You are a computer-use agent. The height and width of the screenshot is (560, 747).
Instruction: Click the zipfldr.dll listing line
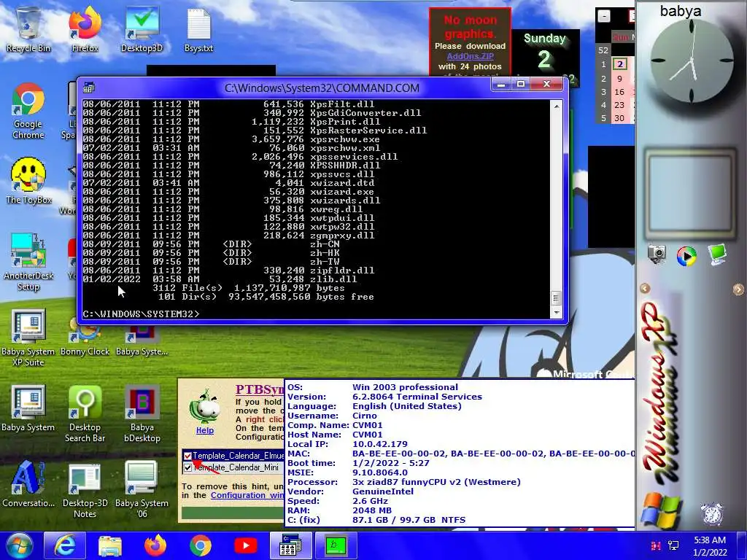228,271
